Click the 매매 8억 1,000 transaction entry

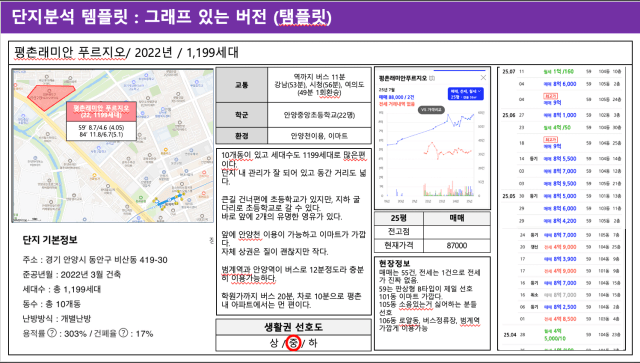click(x=560, y=115)
